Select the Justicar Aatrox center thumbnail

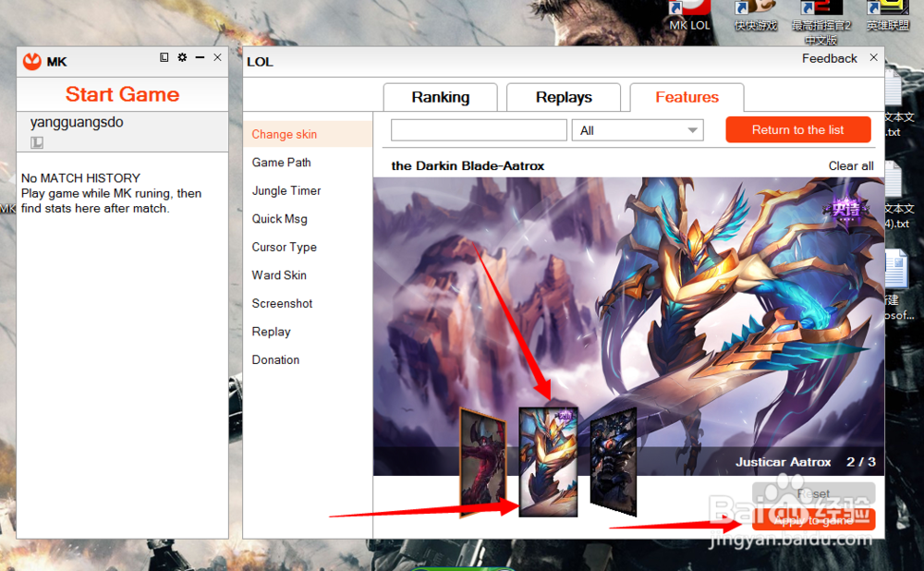(548, 463)
